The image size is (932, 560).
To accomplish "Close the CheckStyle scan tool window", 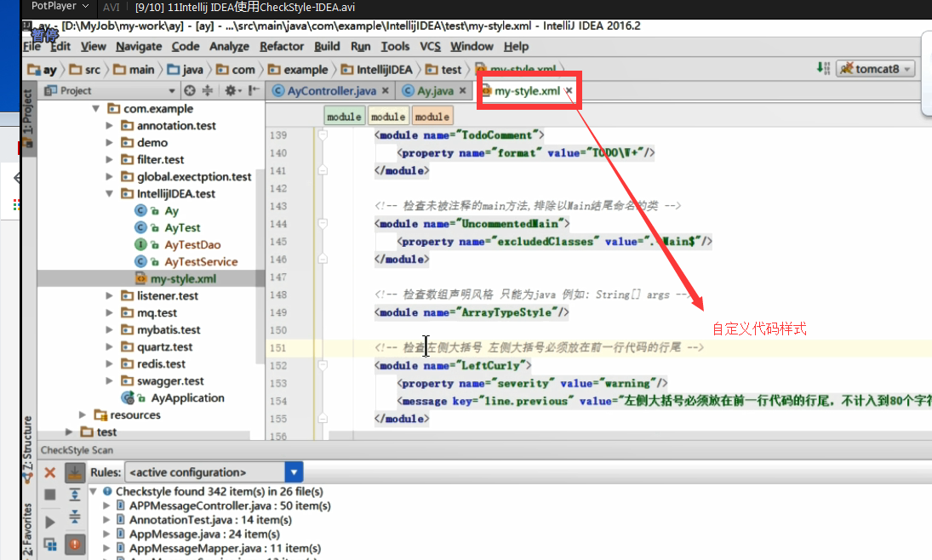I will click(x=50, y=472).
